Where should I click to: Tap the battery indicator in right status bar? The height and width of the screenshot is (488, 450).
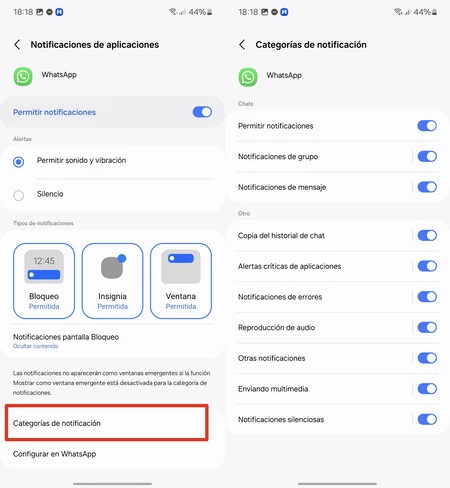434,12
